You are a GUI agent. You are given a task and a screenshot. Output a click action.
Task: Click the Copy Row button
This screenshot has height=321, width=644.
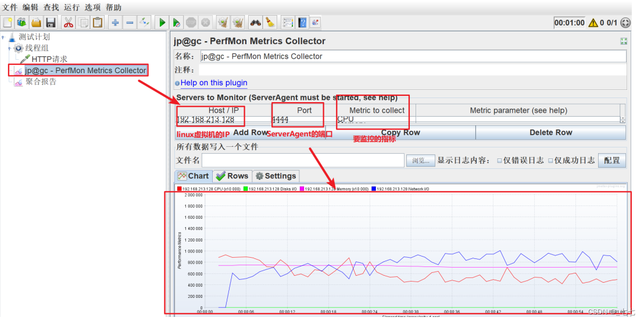tap(400, 132)
